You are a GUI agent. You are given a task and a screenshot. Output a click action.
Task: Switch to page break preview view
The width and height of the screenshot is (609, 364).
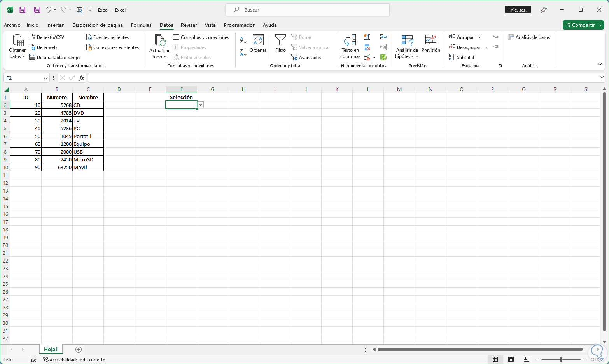coord(527,359)
